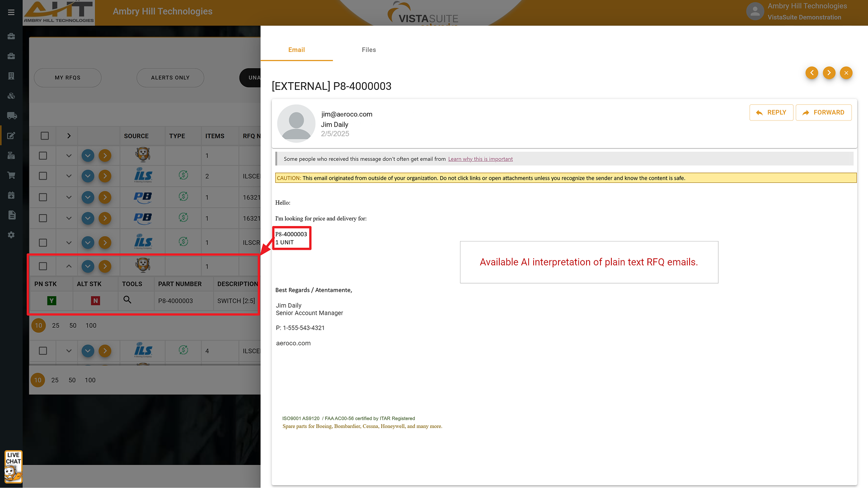The height and width of the screenshot is (488, 868).
Task: Click the magnifier tool for P8-4000003
Action: coord(127,300)
